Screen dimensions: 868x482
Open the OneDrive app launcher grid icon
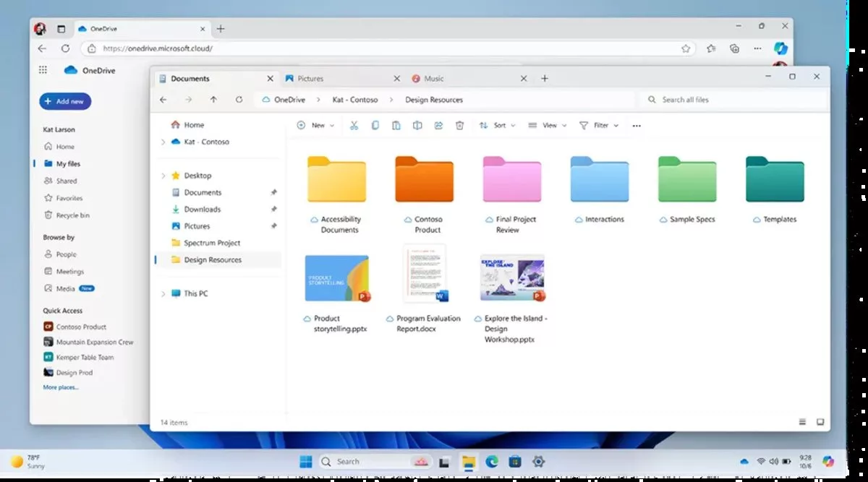click(43, 70)
